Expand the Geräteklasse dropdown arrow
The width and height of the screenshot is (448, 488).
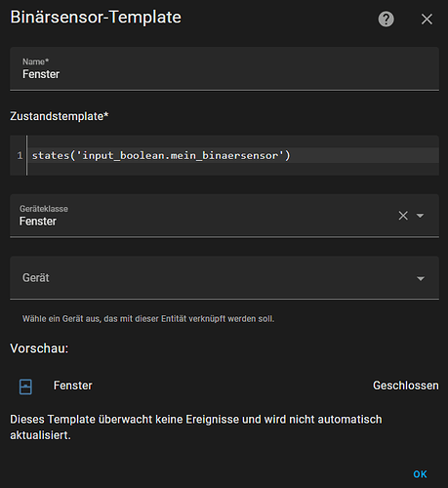click(x=420, y=216)
